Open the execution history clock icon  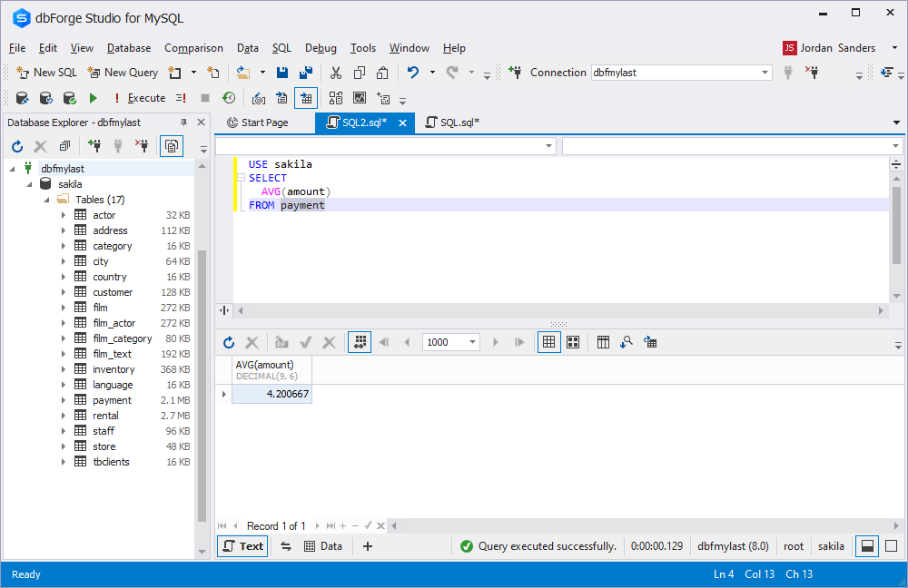[x=229, y=98]
